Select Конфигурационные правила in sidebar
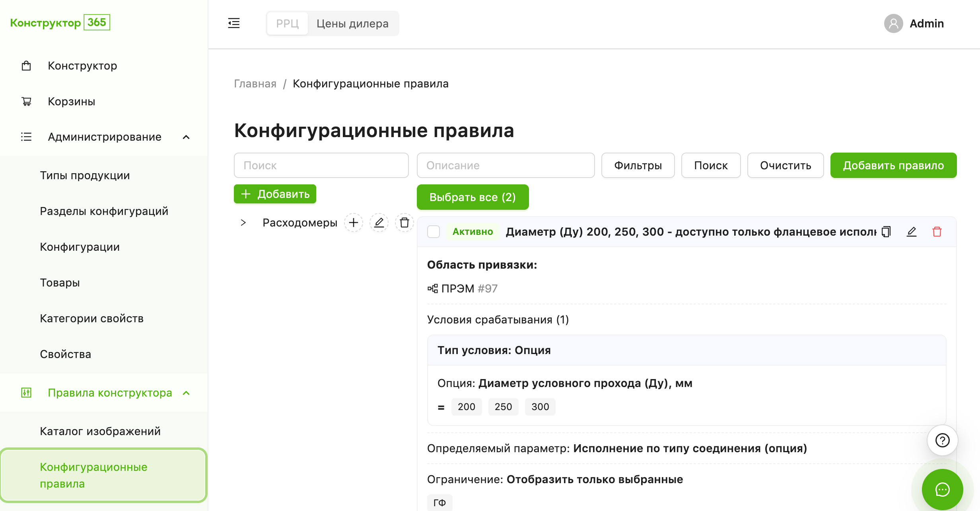 click(x=104, y=475)
